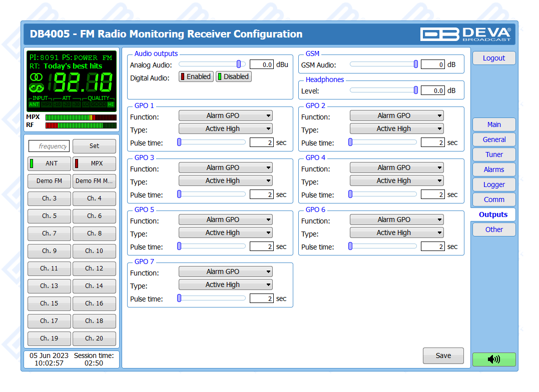The image size is (539, 392).
Task: Click the stereo indicator icon on display
Action: [x=37, y=77]
